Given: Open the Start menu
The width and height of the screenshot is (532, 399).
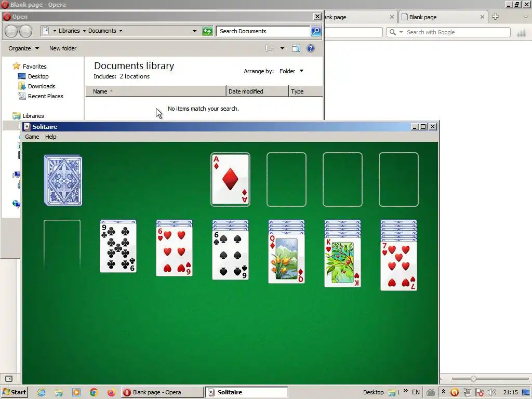Looking at the screenshot, I should click(14, 392).
